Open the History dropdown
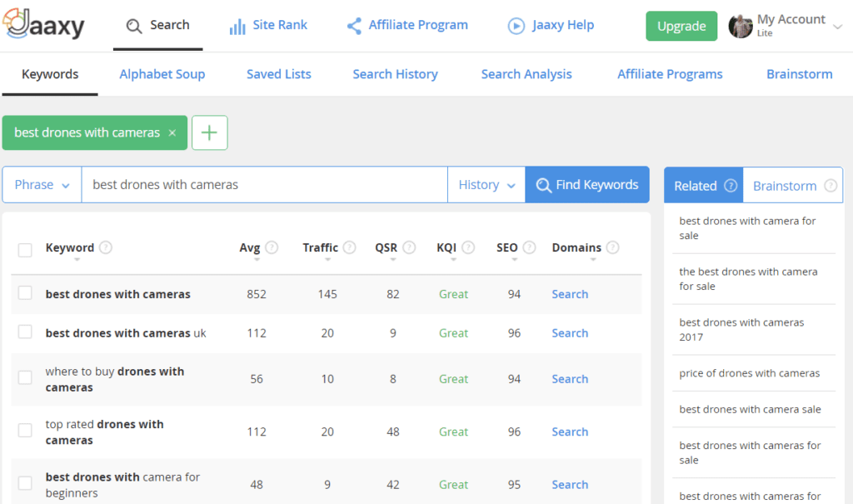Screen dimensions: 853x504 486,185
